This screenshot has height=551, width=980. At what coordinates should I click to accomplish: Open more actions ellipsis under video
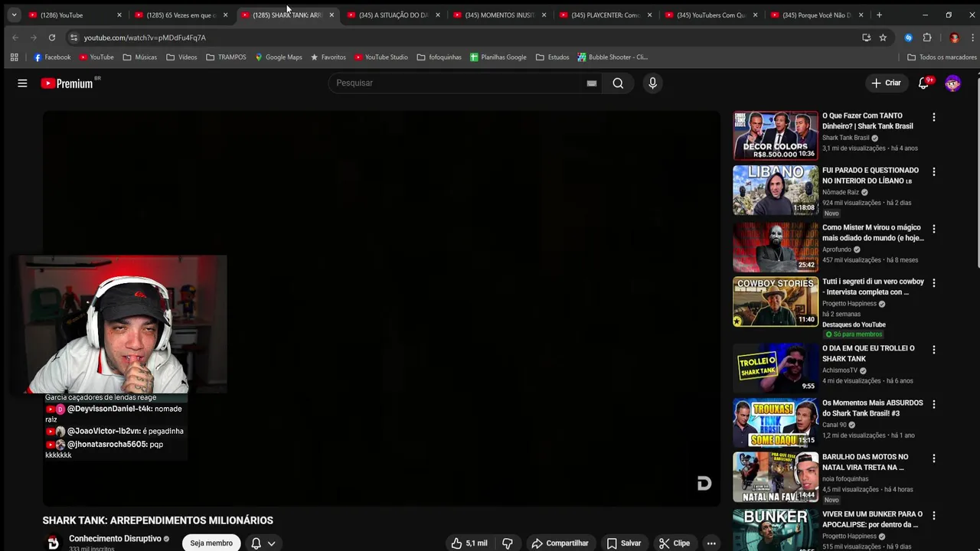[710, 543]
